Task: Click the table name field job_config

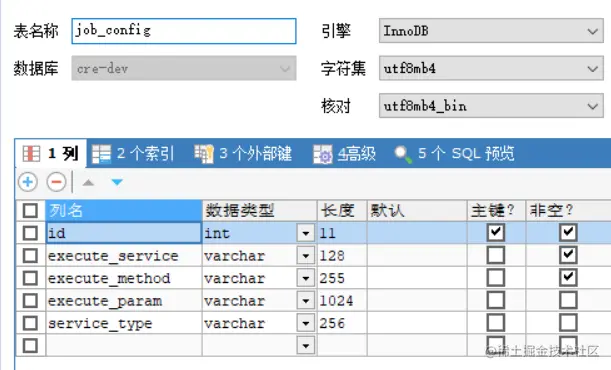Action: click(x=184, y=31)
